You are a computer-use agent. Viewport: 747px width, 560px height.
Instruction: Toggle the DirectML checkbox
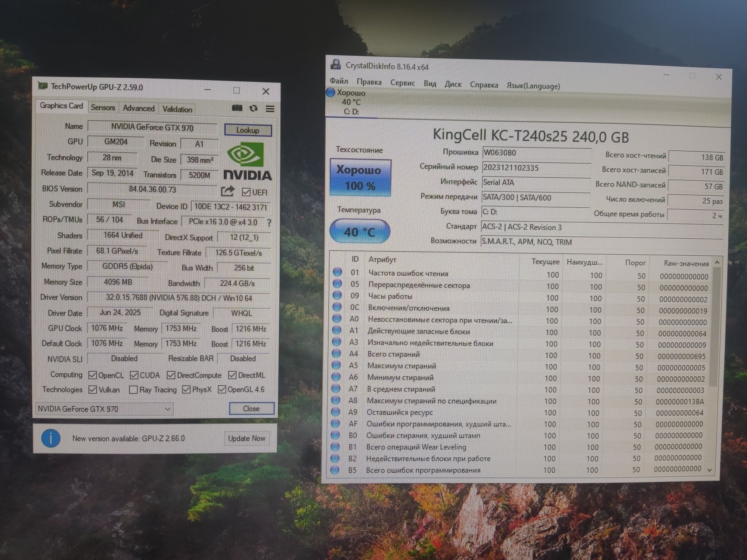232,375
